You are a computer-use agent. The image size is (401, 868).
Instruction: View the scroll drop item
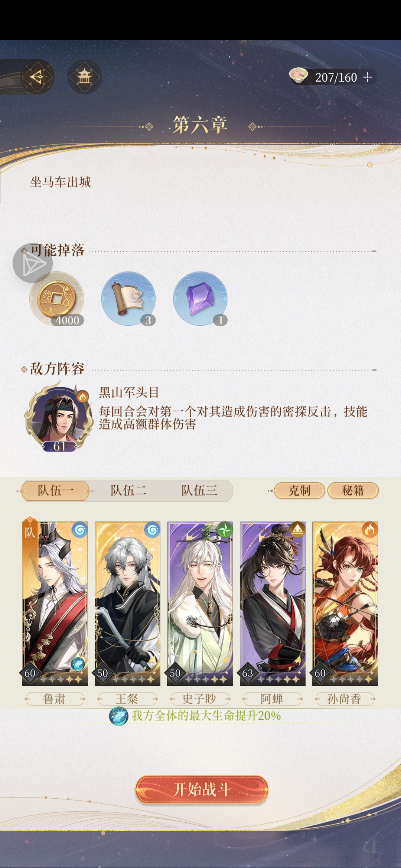point(128,299)
